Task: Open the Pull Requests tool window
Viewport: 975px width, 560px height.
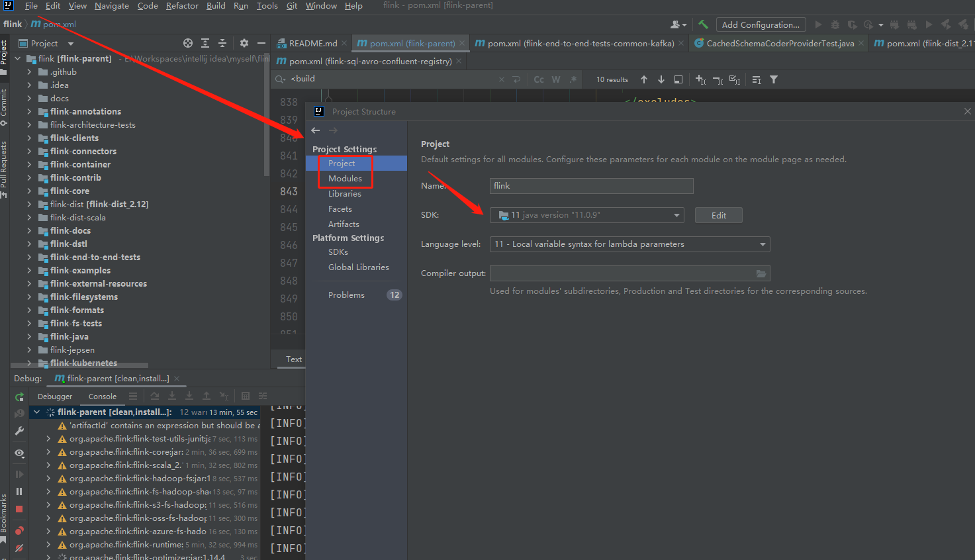Action: point(4,168)
